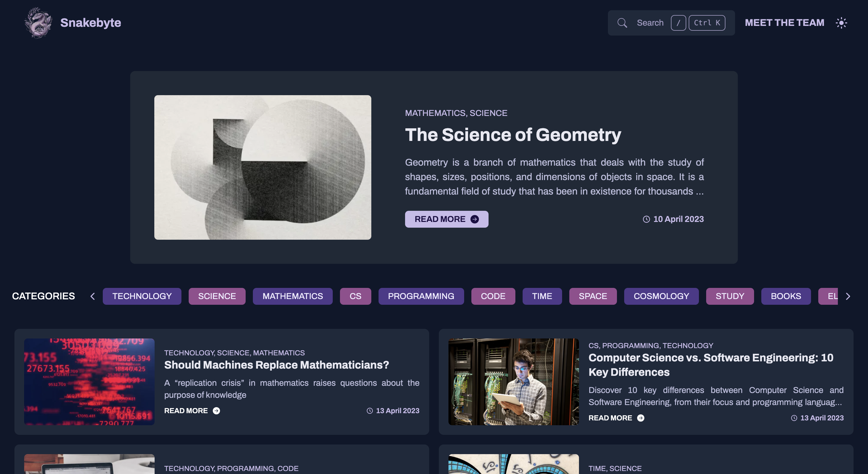
Task: Click the search magnifier icon
Action: (x=622, y=23)
